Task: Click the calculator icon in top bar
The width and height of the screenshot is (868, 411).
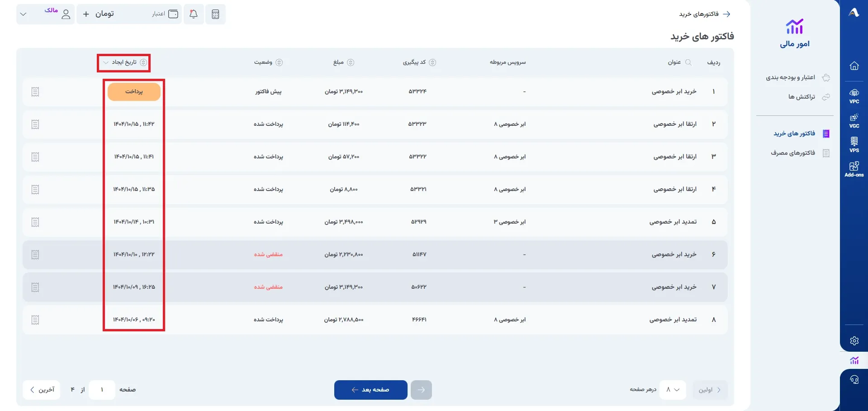Action: (215, 14)
